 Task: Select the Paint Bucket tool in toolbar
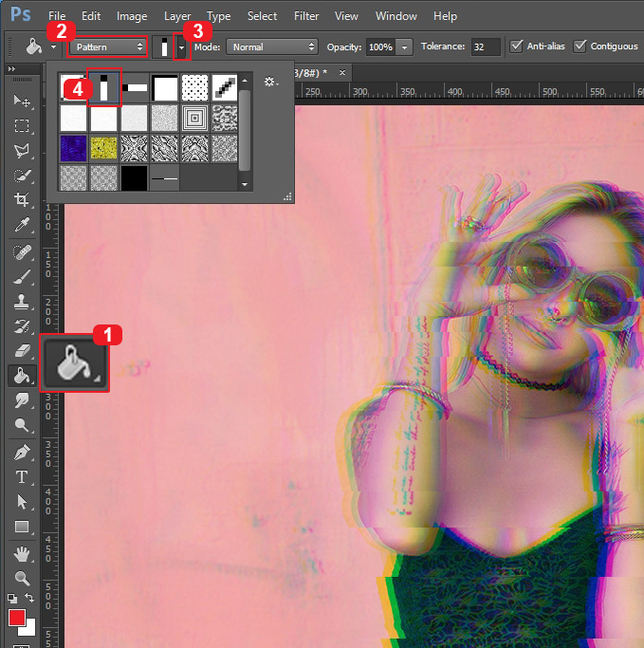point(22,376)
